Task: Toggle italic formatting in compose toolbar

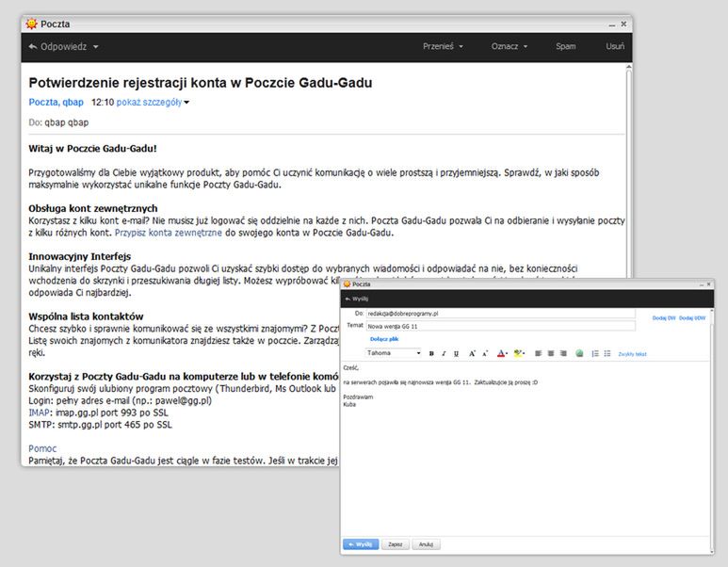Action: click(x=444, y=354)
